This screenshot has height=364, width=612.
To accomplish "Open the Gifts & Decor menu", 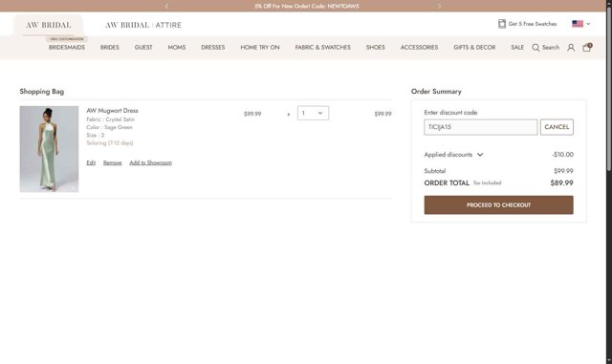I will coord(474,47).
